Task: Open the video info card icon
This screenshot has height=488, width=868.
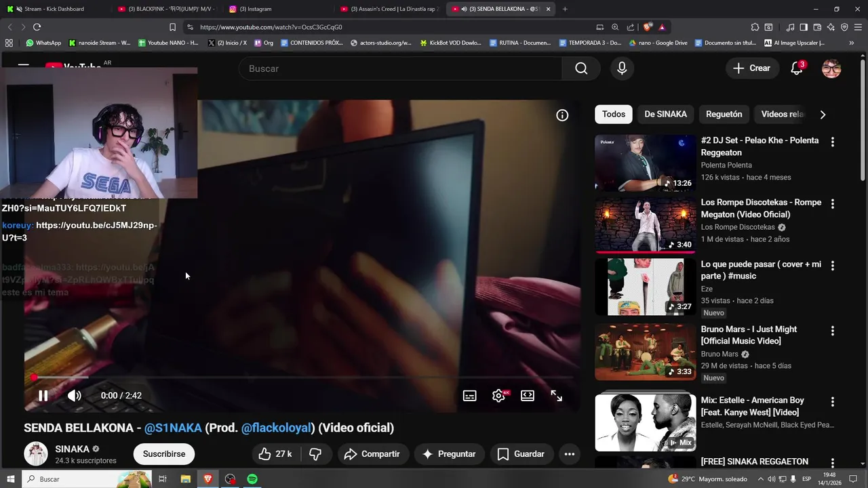Action: coord(562,115)
